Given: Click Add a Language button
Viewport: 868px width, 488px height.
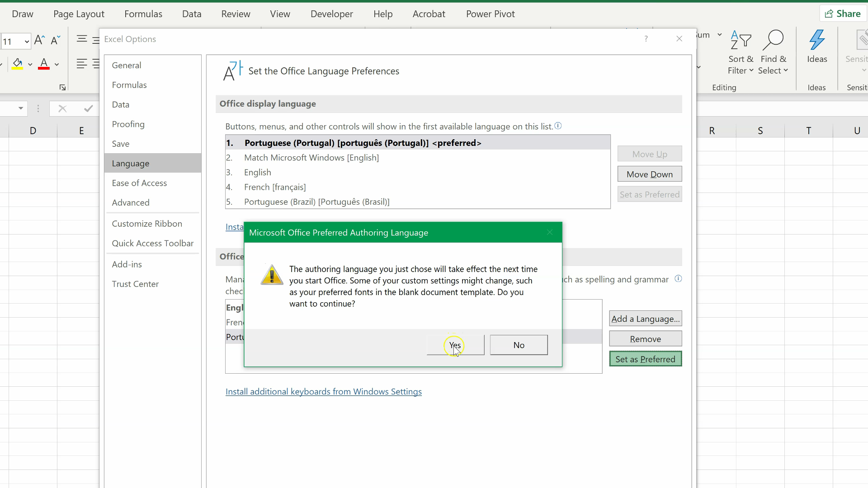Looking at the screenshot, I should (646, 318).
